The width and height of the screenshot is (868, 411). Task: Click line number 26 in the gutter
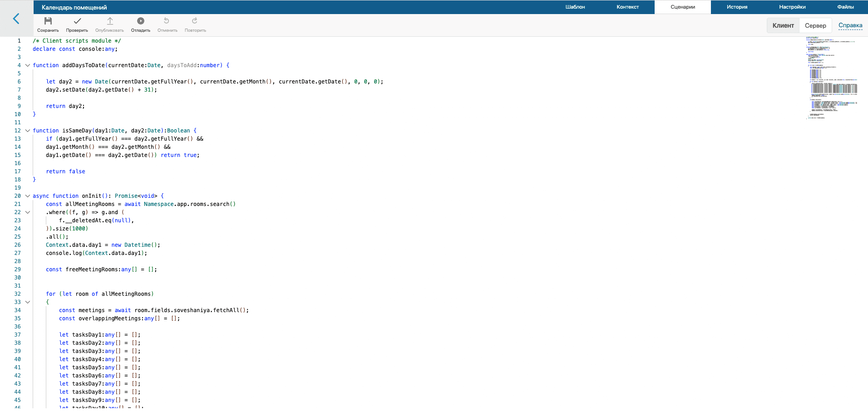tap(17, 245)
